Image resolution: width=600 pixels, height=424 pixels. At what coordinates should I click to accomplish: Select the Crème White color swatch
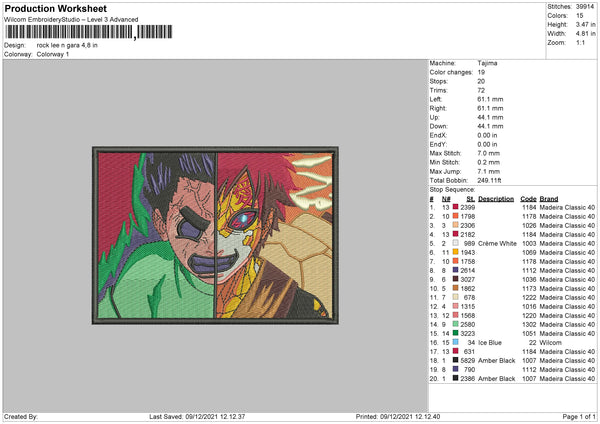(x=455, y=243)
